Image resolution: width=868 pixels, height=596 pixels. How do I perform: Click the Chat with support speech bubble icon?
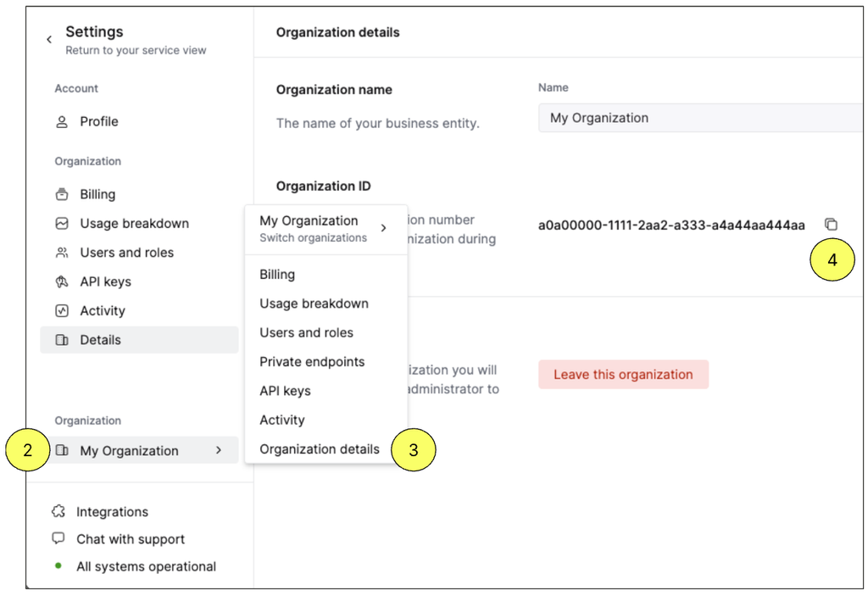tap(58, 538)
